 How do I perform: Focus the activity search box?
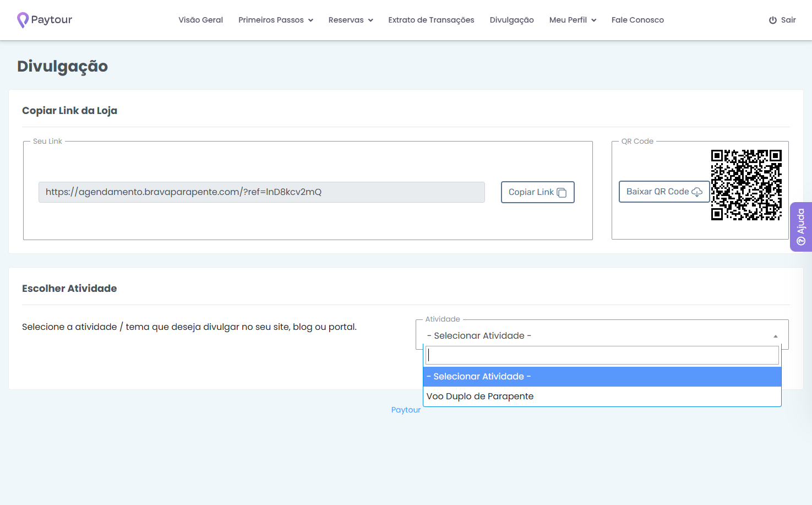(x=602, y=355)
